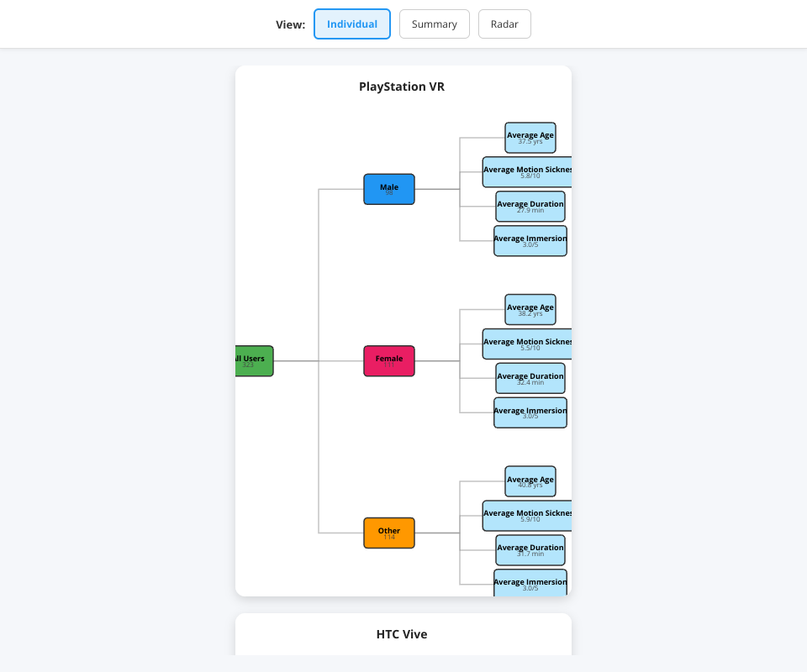Click the PlayStation VR chart title
This screenshot has width=807, height=672.
[402, 87]
